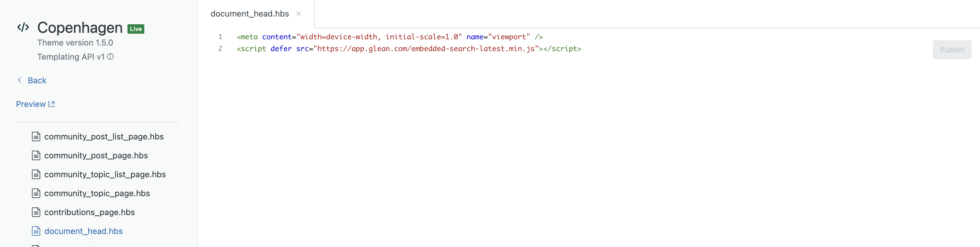
Task: Open the theme Preview link
Action: (x=31, y=104)
